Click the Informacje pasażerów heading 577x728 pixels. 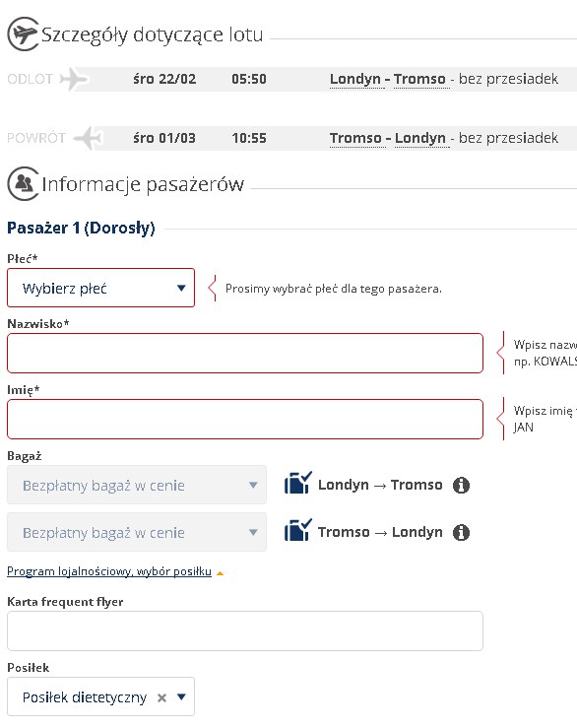pyautogui.click(x=143, y=184)
